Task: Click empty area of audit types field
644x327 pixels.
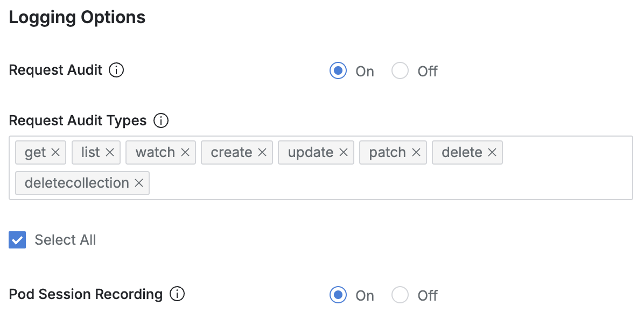Action: coord(388,183)
